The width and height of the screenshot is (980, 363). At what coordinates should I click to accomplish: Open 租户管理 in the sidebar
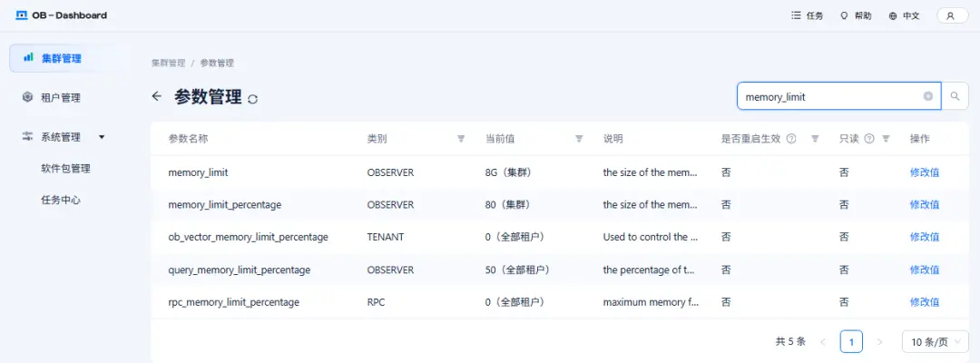pyautogui.click(x=60, y=98)
